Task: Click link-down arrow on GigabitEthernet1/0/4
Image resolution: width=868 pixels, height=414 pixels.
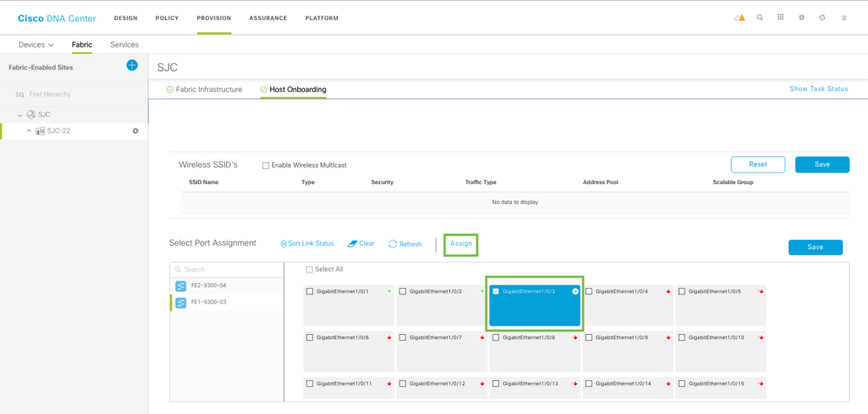Action: tap(668, 292)
